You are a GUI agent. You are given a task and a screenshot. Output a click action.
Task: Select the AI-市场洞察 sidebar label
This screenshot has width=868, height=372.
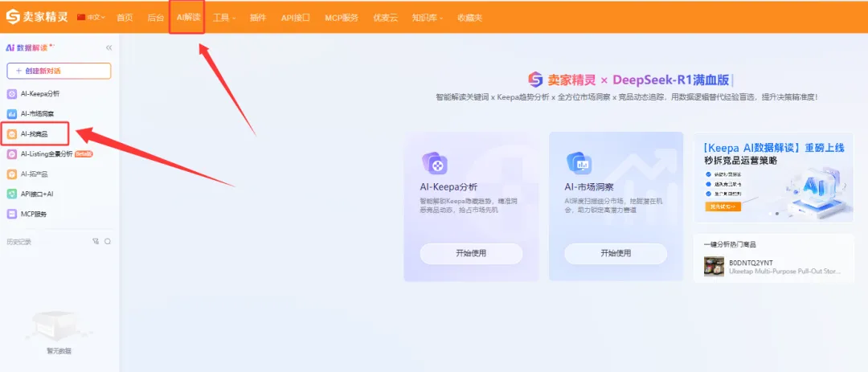pos(37,114)
